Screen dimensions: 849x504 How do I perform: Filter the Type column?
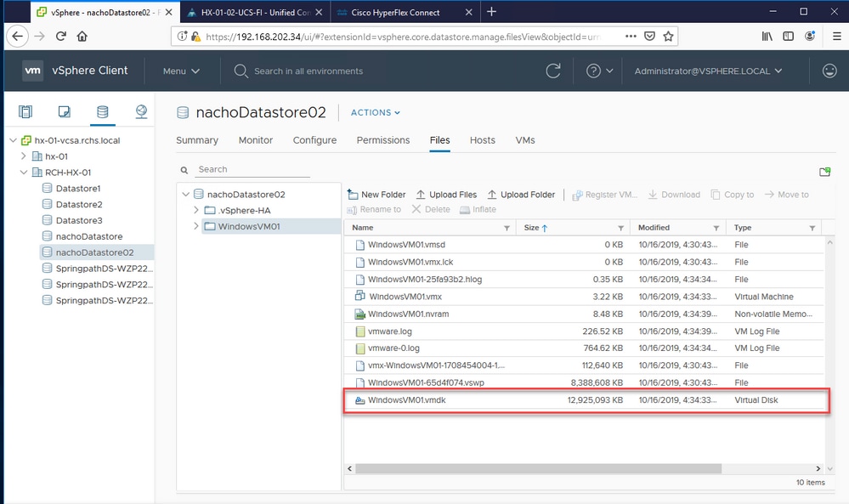coord(812,228)
